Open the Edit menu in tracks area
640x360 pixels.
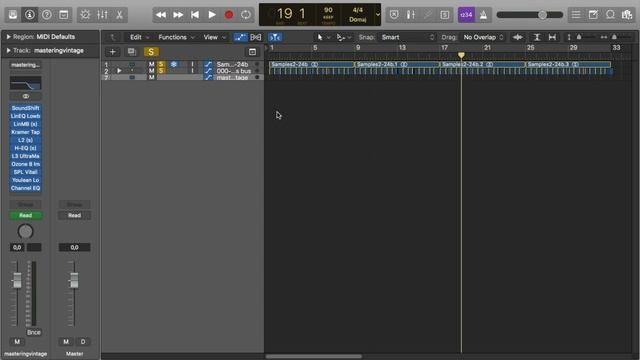(139, 37)
